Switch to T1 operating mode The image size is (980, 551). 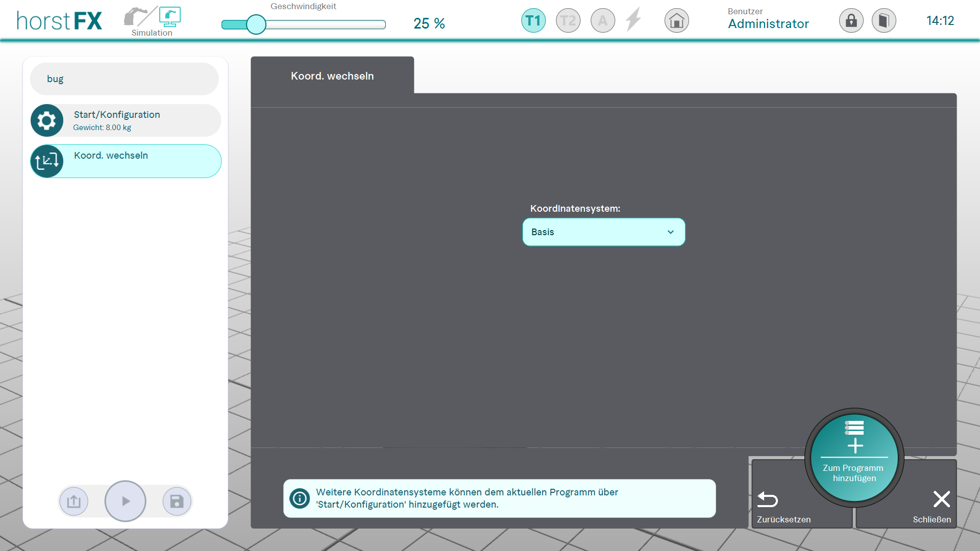tap(533, 21)
